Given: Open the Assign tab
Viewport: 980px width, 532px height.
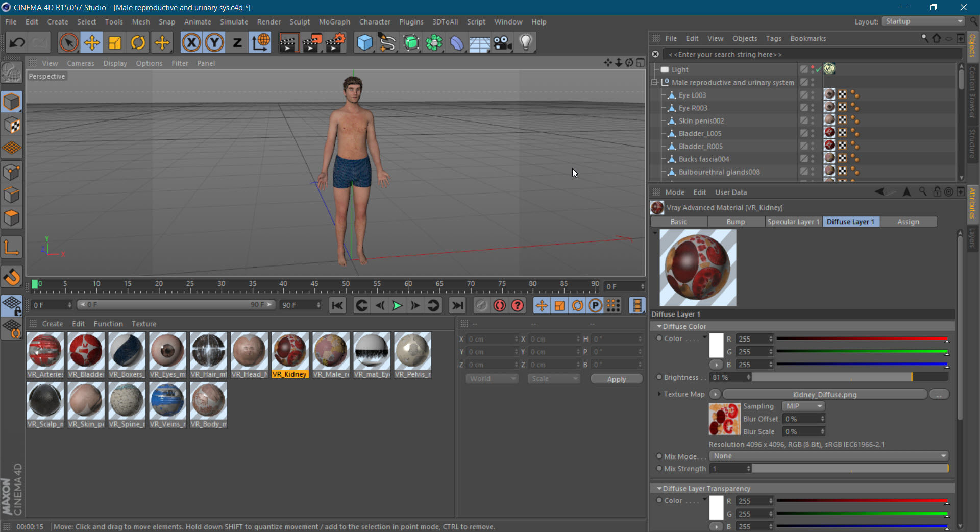Looking at the screenshot, I should tap(908, 222).
